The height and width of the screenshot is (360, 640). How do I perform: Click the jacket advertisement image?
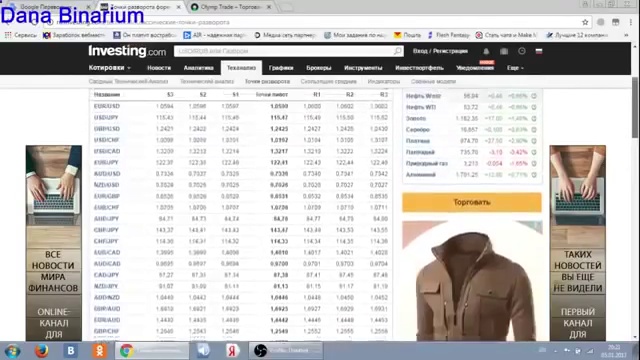tap(472, 281)
